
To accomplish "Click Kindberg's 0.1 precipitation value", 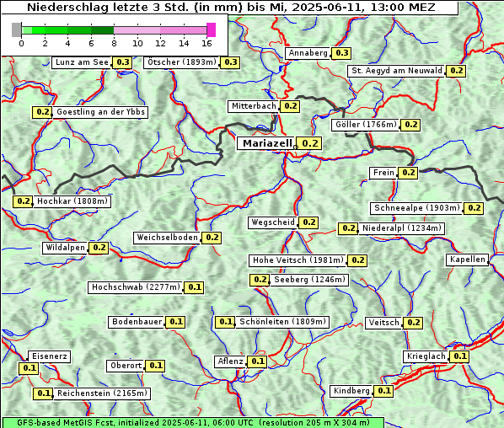I will pyautogui.click(x=384, y=391).
